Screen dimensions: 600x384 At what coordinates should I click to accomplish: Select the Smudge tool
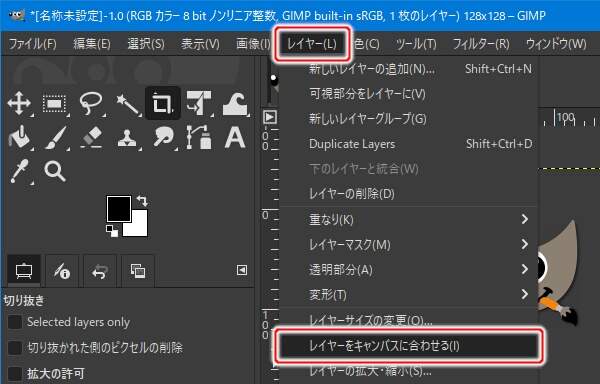point(164,138)
